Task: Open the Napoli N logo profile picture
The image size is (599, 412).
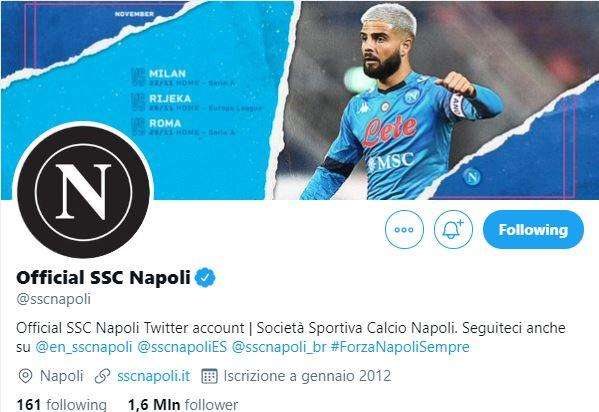Action: coord(83,192)
